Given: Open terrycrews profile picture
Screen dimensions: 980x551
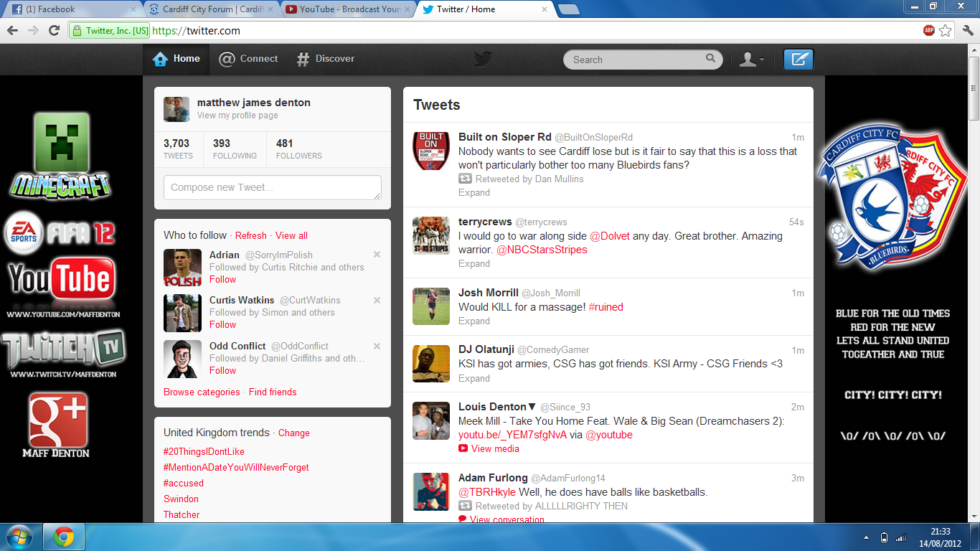Looking at the screenshot, I should (431, 235).
